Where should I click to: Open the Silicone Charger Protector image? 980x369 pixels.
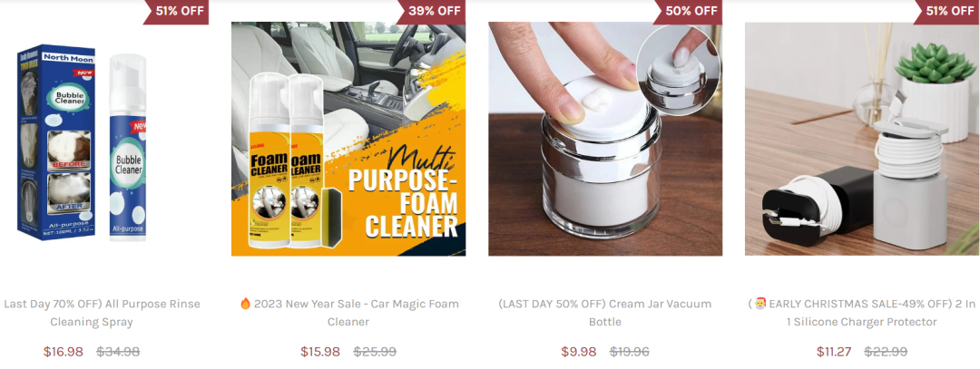[863, 140]
